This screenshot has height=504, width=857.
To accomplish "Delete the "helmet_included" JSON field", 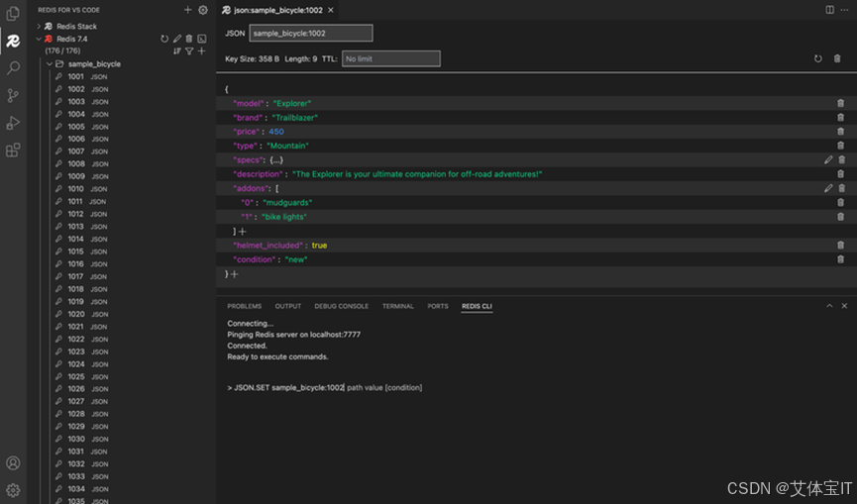I will (x=840, y=246).
